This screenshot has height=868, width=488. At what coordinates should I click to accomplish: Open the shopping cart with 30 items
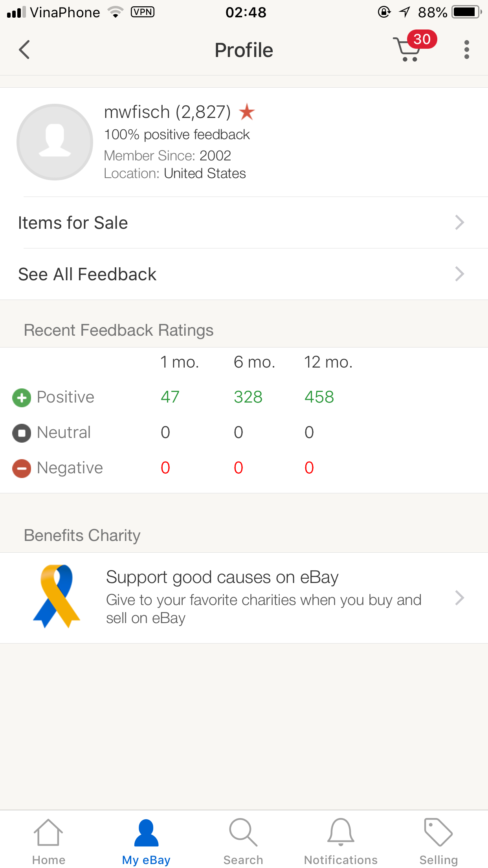pos(409,50)
